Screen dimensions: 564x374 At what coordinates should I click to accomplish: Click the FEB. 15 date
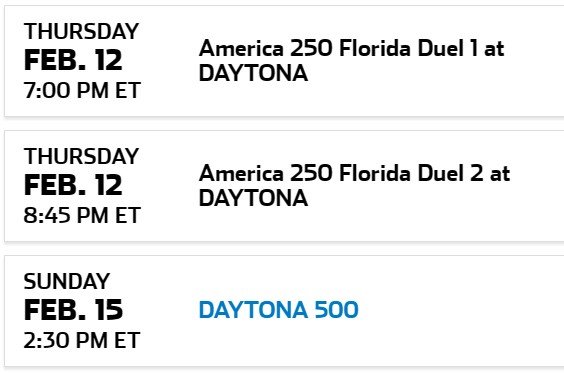[x=73, y=310]
